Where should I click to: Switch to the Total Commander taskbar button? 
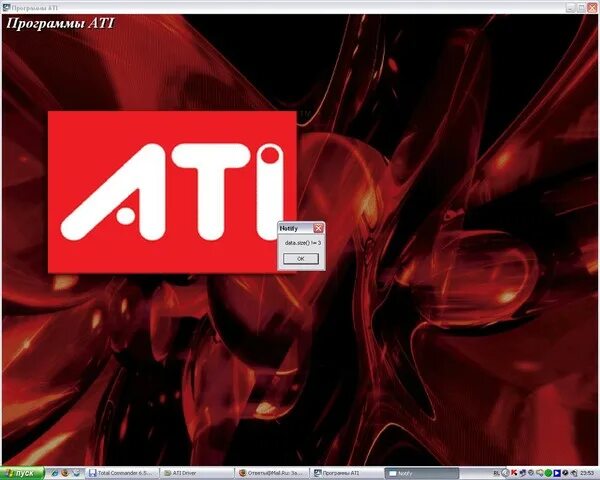coord(121,473)
